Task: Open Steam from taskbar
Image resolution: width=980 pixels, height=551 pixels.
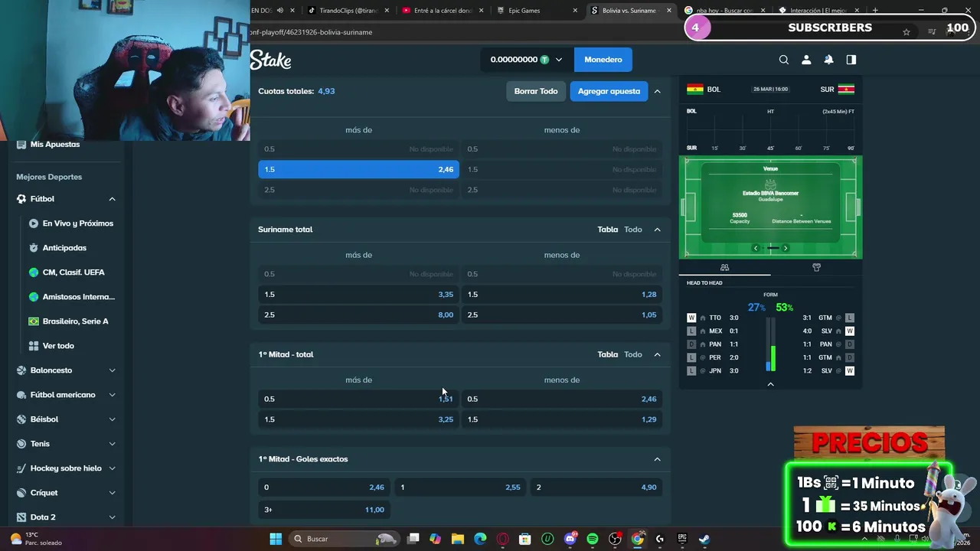Action: (x=704, y=539)
